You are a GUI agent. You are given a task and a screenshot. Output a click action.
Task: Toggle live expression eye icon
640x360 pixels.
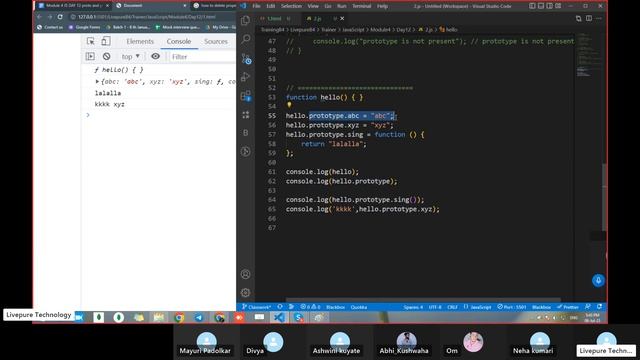pyautogui.click(x=156, y=56)
